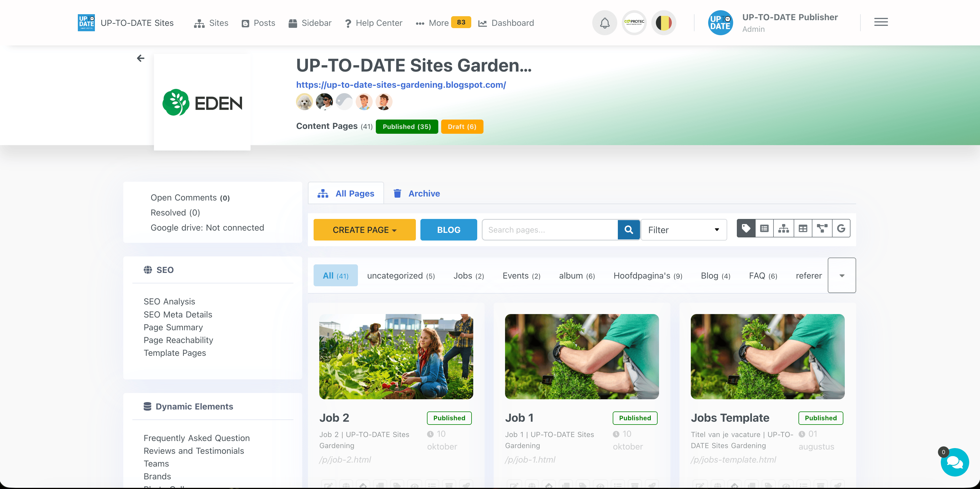The image size is (980, 489).
Task: Click the fourth collaborator avatar with orange hair
Action: (364, 102)
